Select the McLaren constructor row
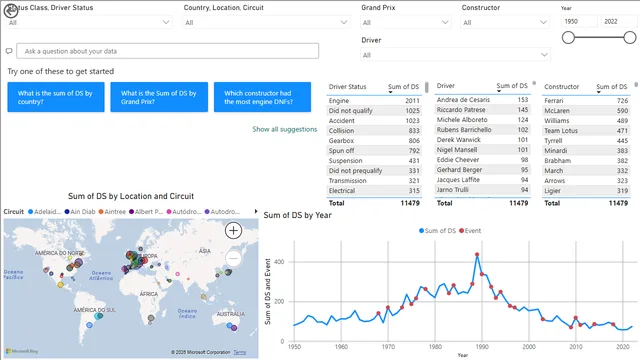640x360 pixels. (x=586, y=111)
